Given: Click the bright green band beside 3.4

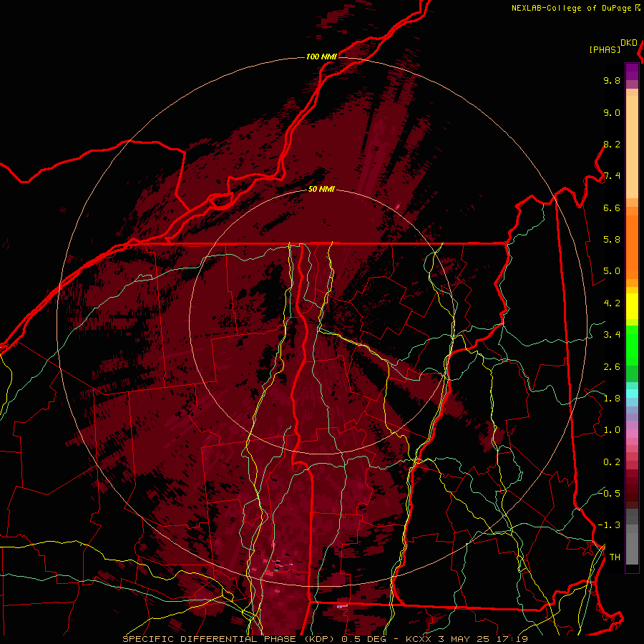Looking at the screenshot, I should click(632, 345).
